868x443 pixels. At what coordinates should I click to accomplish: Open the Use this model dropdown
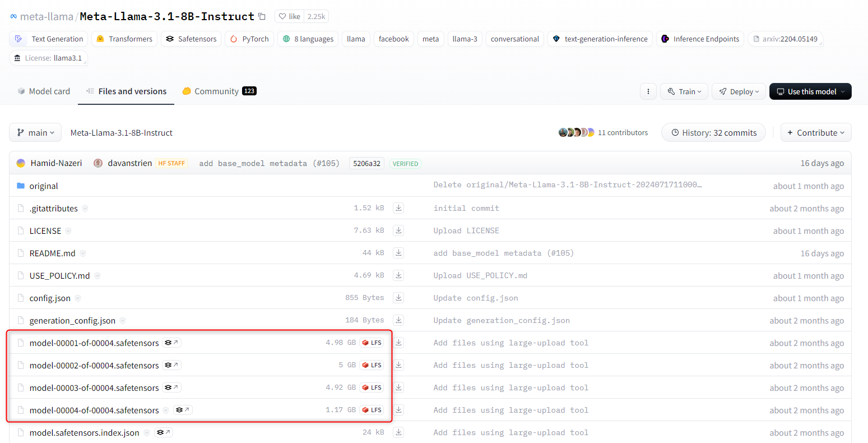pos(810,91)
